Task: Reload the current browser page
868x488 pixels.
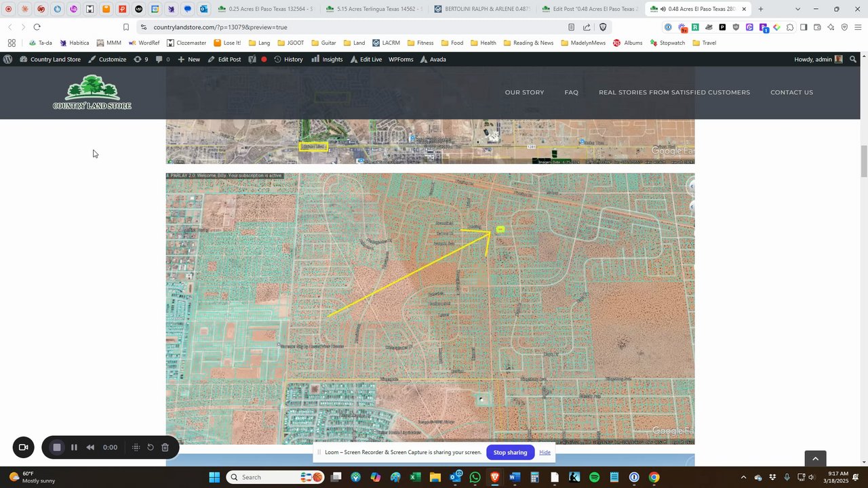Action: click(37, 27)
